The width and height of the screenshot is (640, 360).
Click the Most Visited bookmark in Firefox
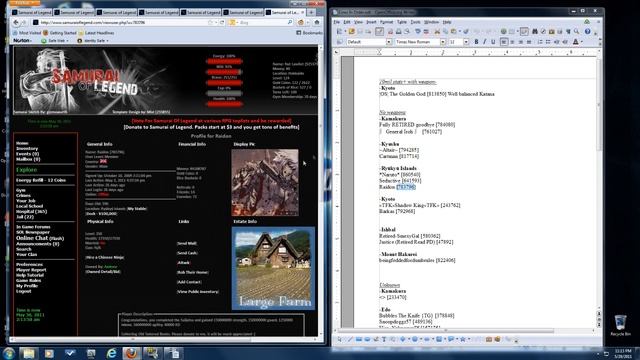[28, 33]
